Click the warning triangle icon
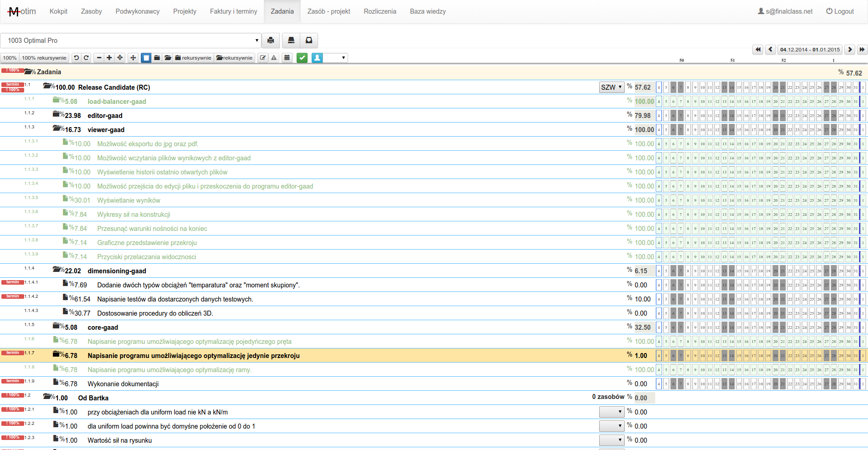 point(274,58)
